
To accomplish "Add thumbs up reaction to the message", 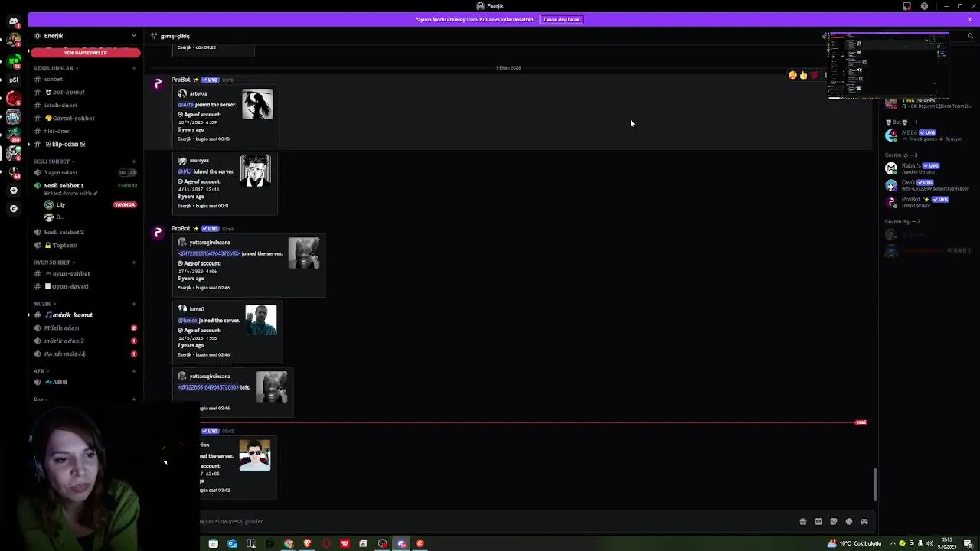I will click(x=803, y=75).
